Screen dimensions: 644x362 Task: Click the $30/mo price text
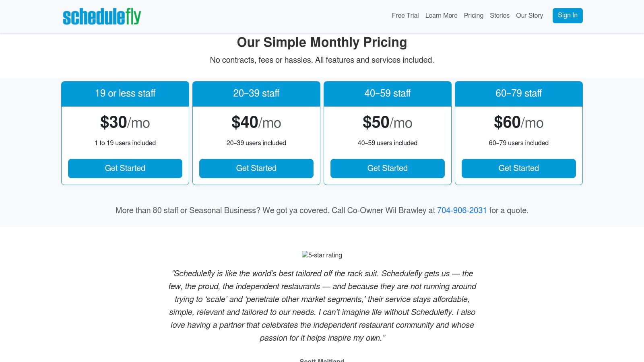(x=125, y=122)
